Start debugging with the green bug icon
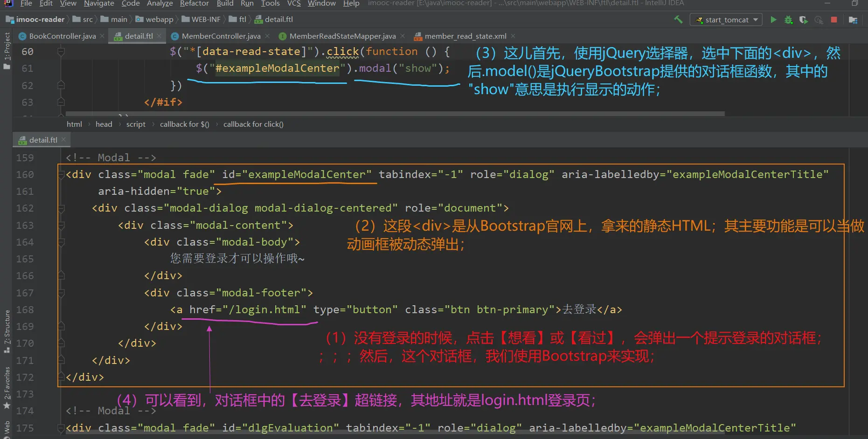This screenshot has width=868, height=439. [x=788, y=20]
